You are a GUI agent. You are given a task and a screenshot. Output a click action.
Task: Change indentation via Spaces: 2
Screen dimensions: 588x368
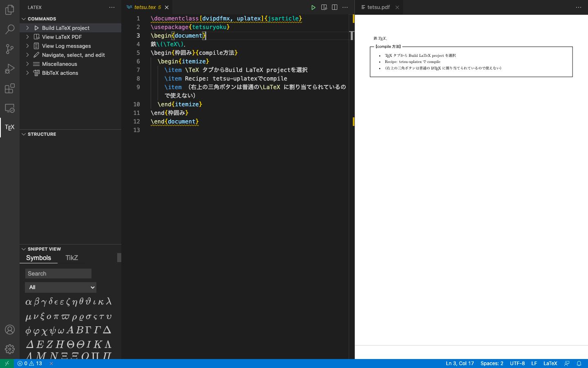click(x=492, y=364)
